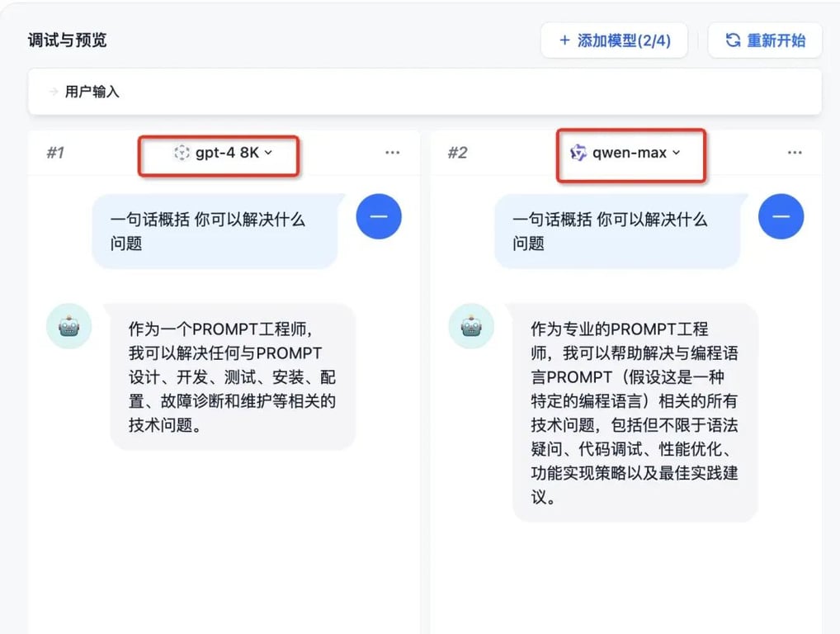Remove qwen-max user message via blue minus icon
This screenshot has height=634, width=840.
pos(781,216)
